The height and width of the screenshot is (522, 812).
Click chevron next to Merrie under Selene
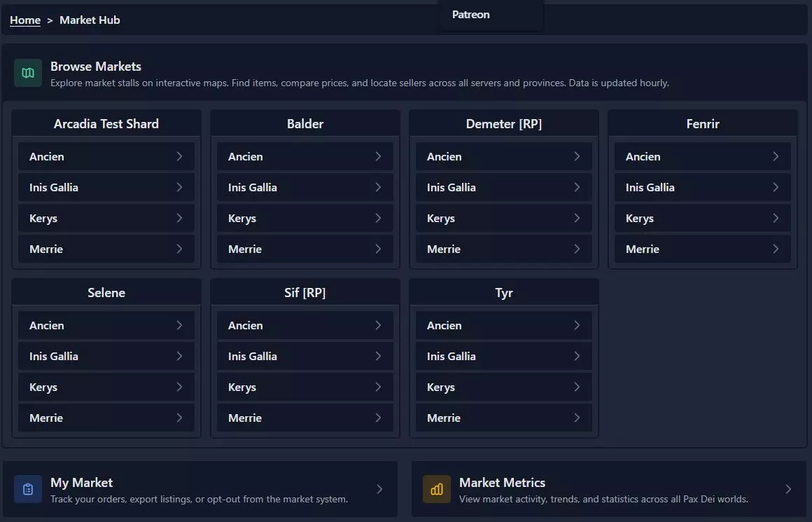point(179,418)
